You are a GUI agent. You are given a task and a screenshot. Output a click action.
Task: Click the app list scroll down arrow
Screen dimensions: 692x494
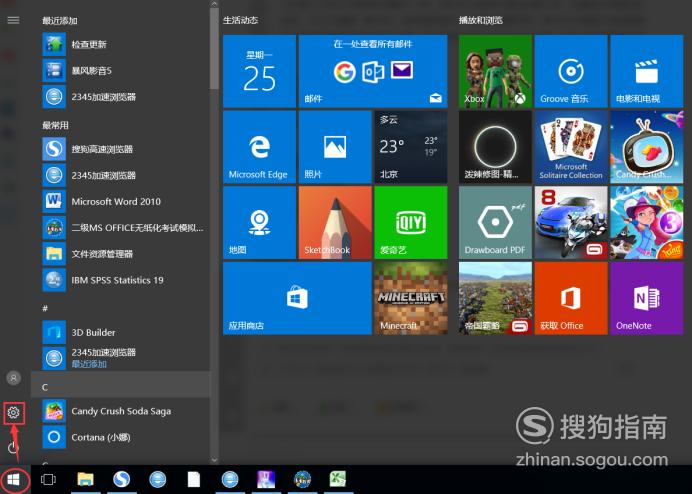pos(214,460)
